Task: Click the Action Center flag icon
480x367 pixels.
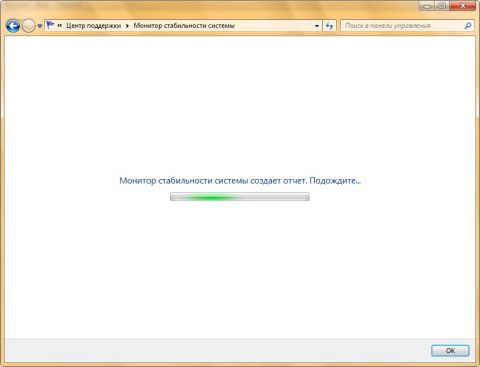Action: click(x=50, y=25)
